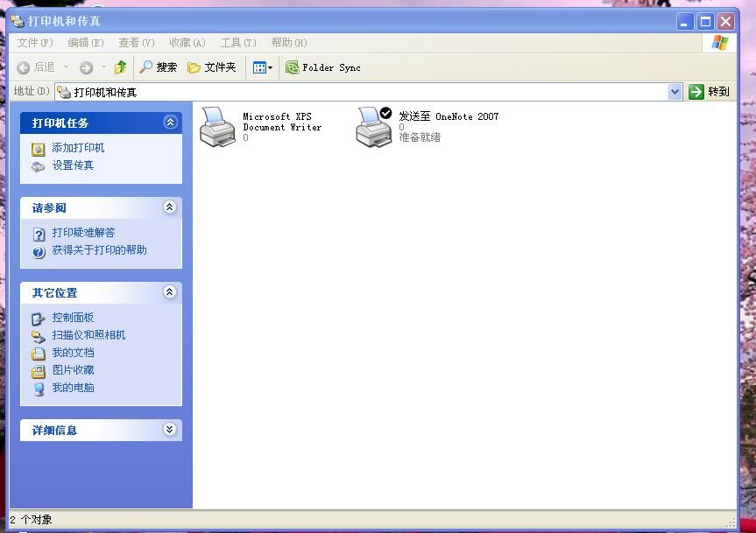Open the Help (帮助) menu

[x=289, y=43]
